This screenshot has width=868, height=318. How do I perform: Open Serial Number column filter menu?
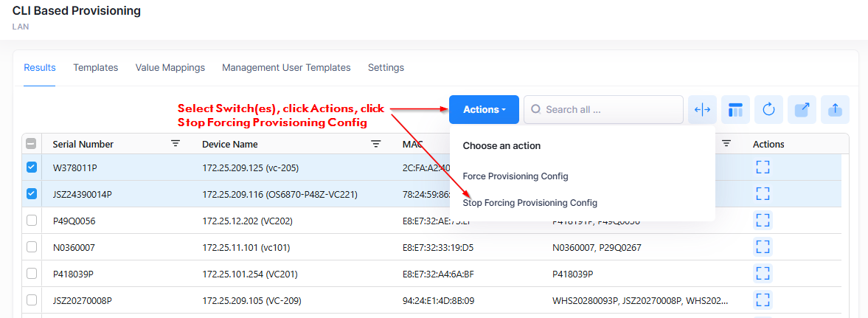[176, 144]
